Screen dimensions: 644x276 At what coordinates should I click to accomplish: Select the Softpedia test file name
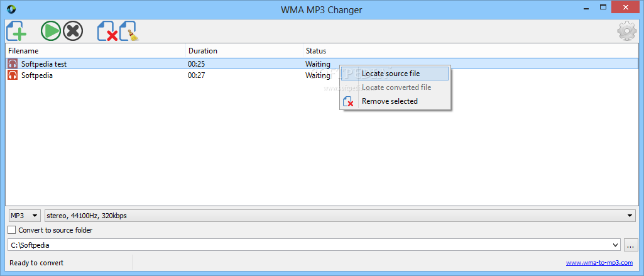[44, 64]
